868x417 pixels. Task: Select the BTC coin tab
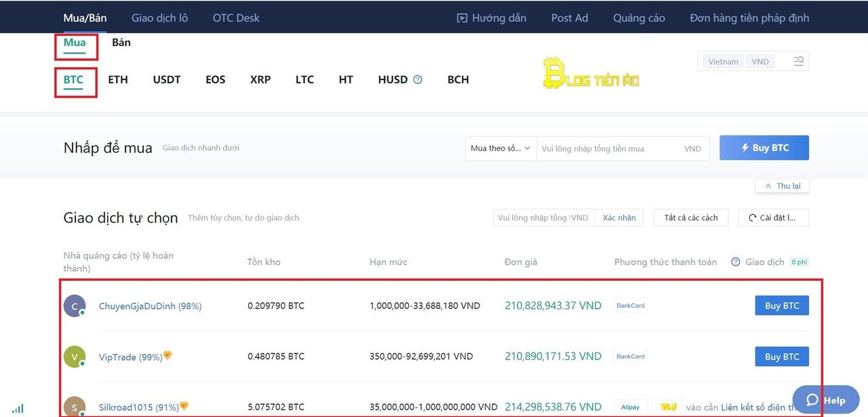[73, 79]
